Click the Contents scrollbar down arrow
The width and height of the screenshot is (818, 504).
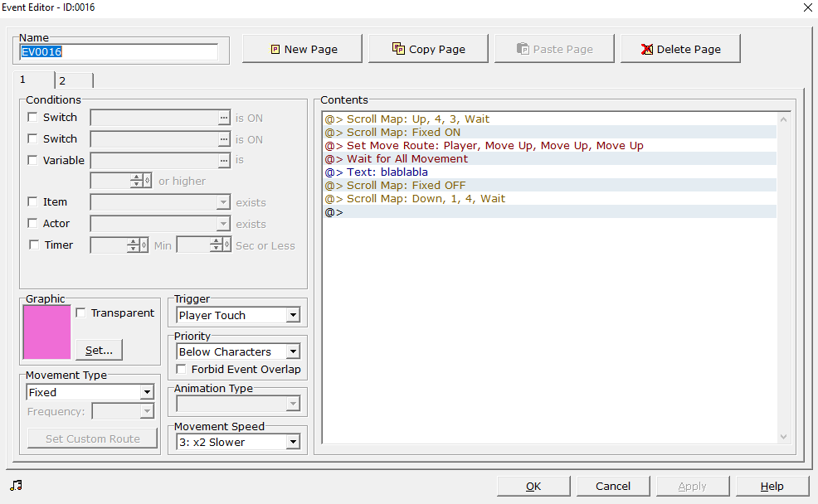783,437
